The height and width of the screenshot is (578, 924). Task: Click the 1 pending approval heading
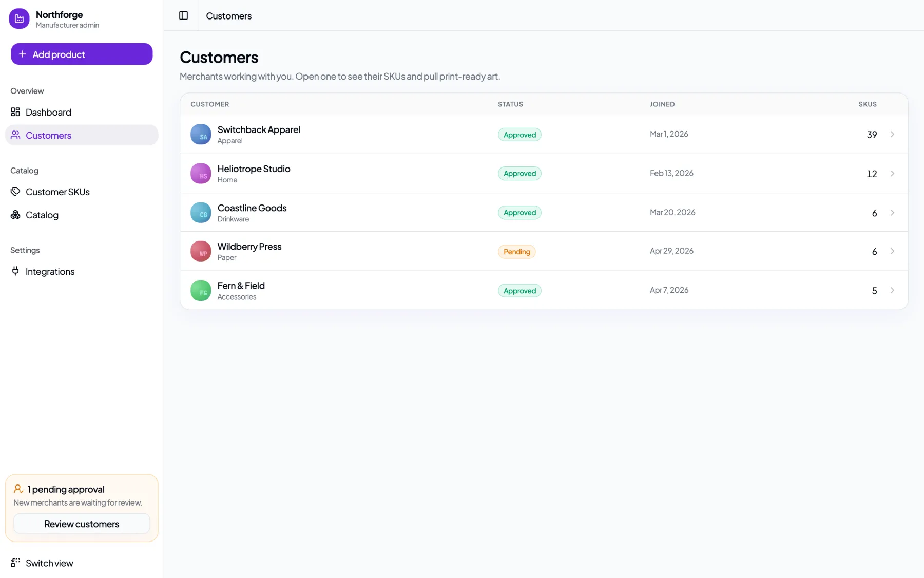[x=66, y=489]
